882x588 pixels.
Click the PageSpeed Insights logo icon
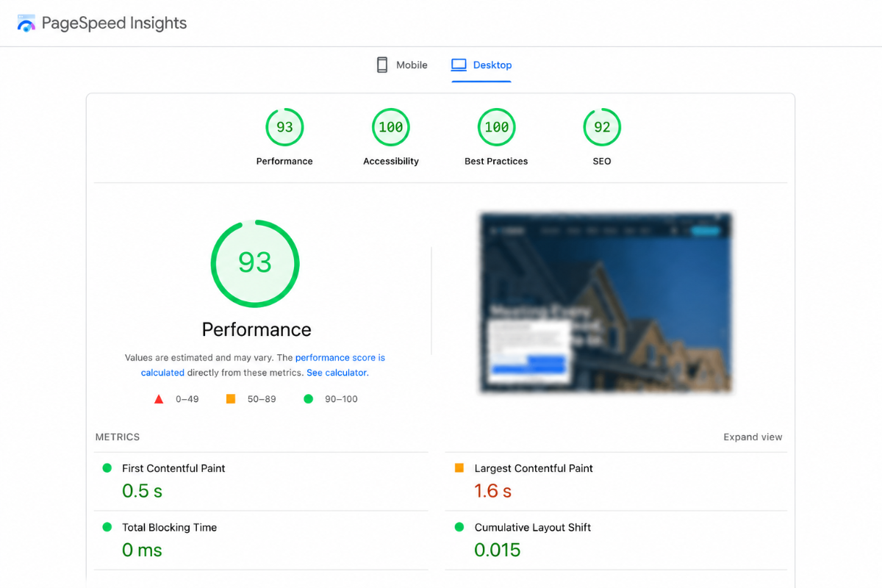click(x=26, y=23)
